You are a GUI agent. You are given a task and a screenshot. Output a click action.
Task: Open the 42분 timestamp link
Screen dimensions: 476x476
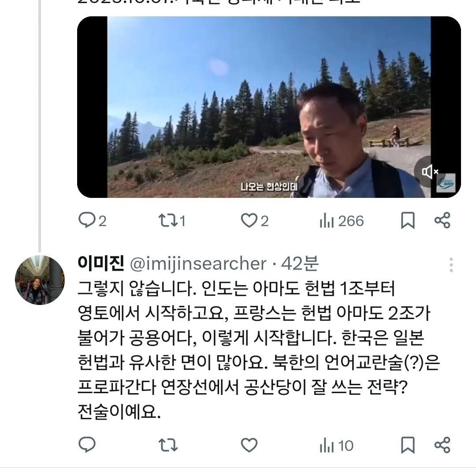300,264
